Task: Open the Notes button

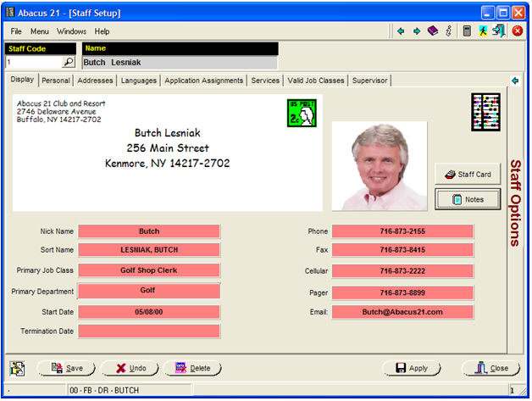Action: coord(468,199)
